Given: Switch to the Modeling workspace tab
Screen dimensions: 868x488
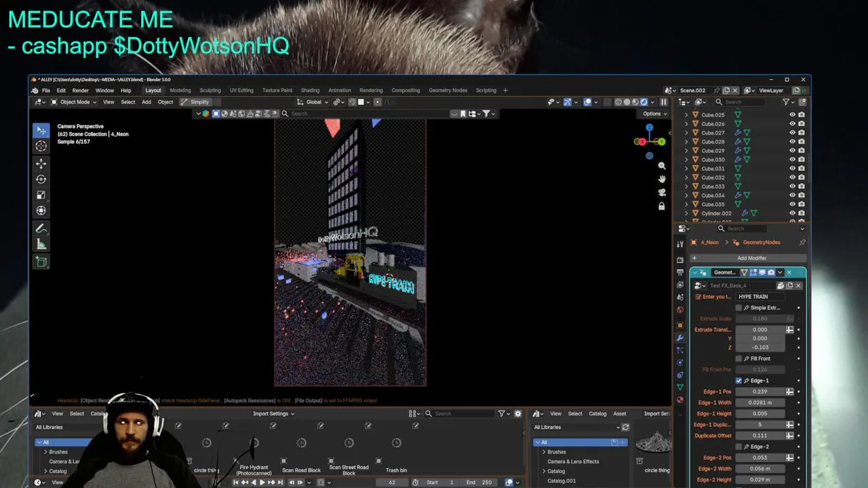Looking at the screenshot, I should pos(180,90).
